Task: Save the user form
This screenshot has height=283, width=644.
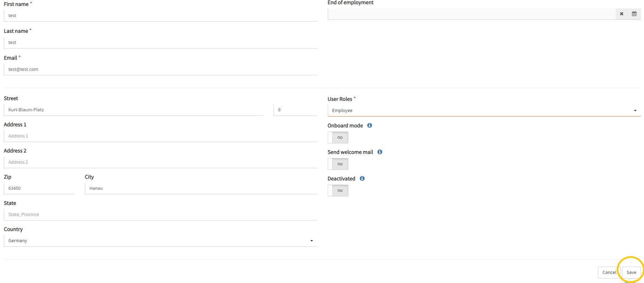Action: pyautogui.click(x=631, y=273)
